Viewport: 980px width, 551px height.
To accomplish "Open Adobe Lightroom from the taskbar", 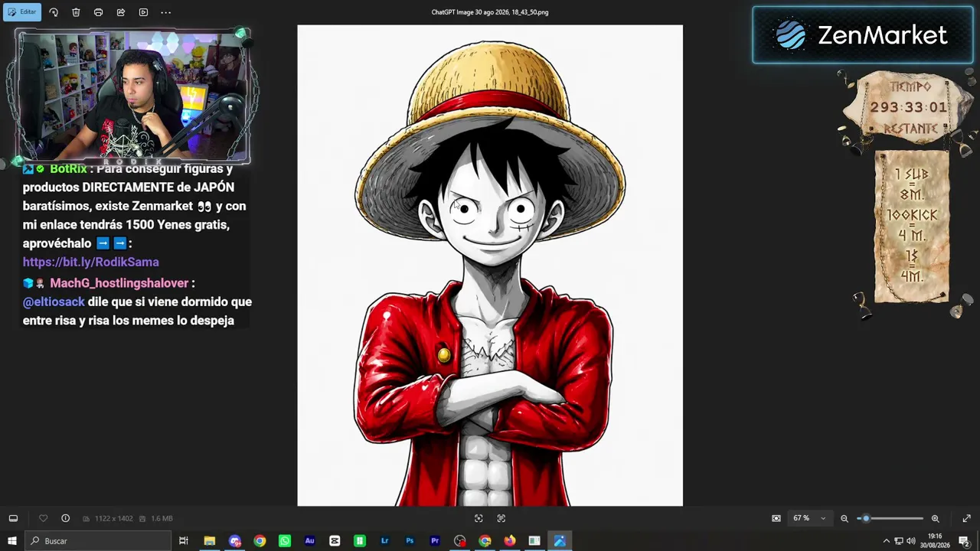I will coord(384,541).
